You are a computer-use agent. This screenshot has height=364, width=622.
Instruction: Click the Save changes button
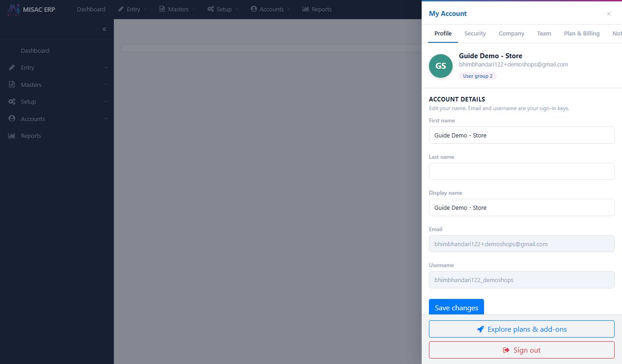456,308
